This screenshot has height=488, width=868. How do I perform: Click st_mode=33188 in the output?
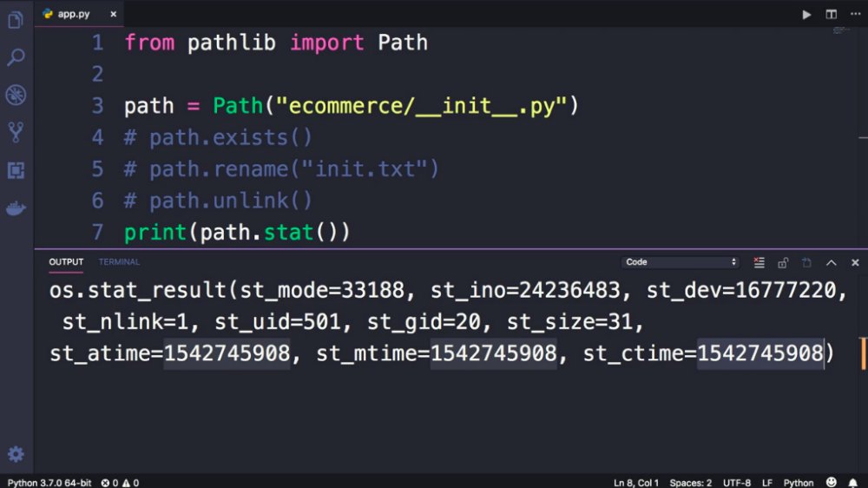tap(322, 290)
